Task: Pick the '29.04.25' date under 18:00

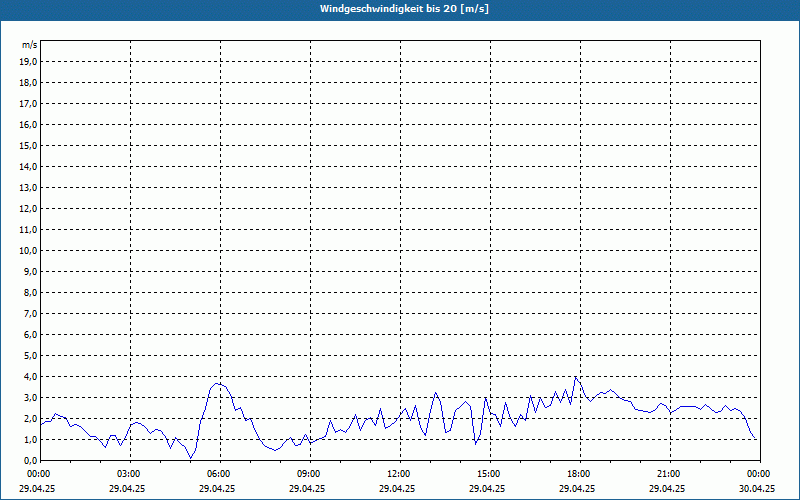Action: (577, 488)
